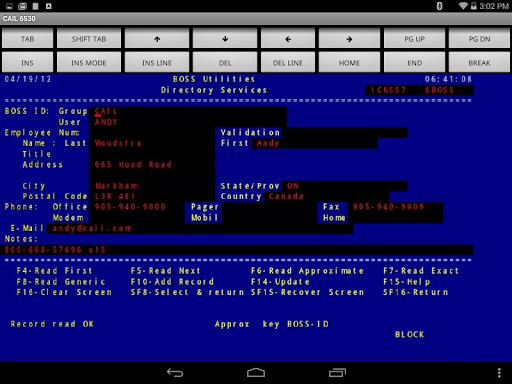Tap the BREAK button

coord(479,62)
